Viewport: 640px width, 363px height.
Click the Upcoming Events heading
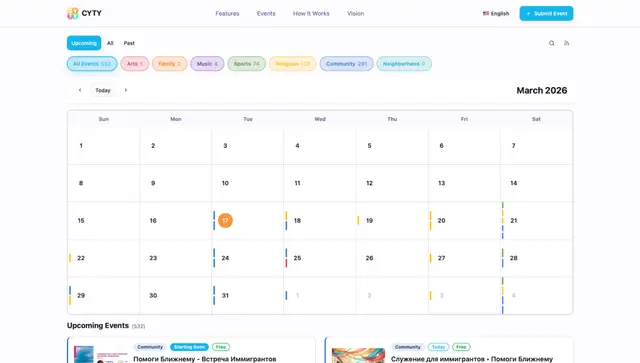pyautogui.click(x=98, y=325)
